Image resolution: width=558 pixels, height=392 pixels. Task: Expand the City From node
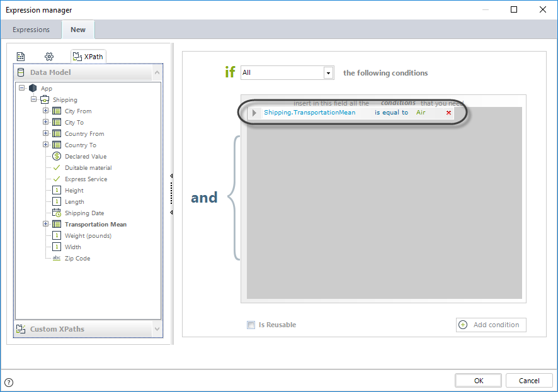tap(45, 111)
